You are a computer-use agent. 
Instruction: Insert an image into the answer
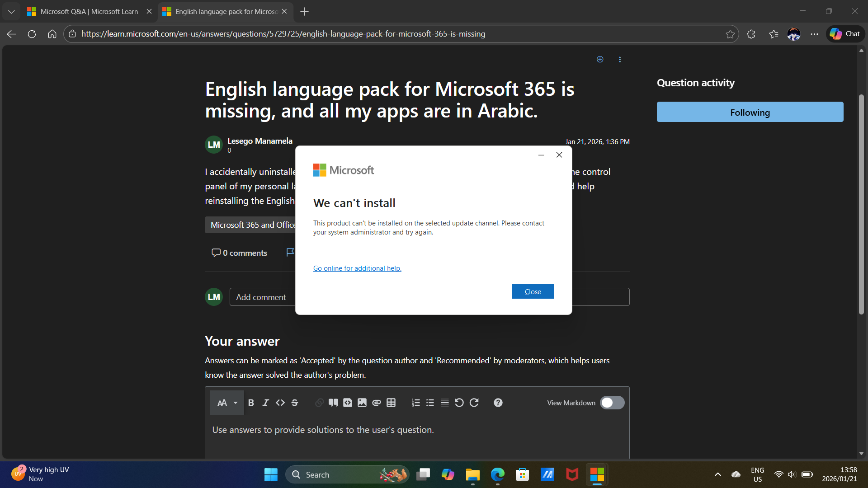click(362, 403)
